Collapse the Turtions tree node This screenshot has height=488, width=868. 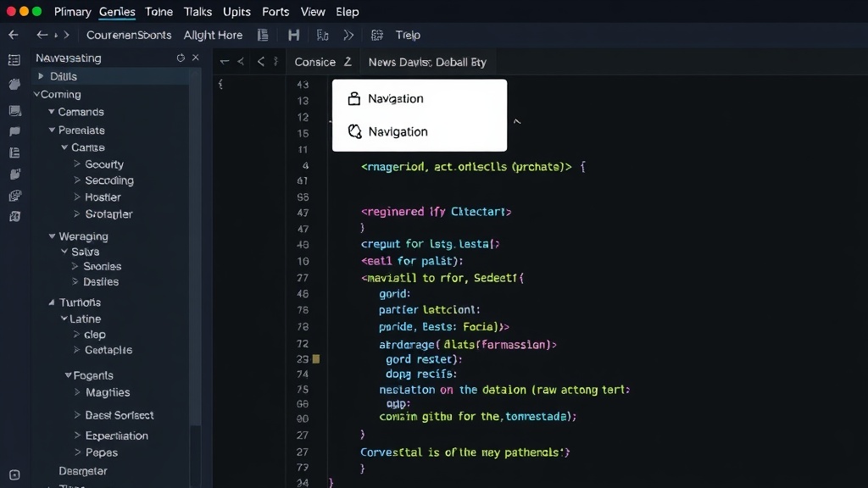52,302
